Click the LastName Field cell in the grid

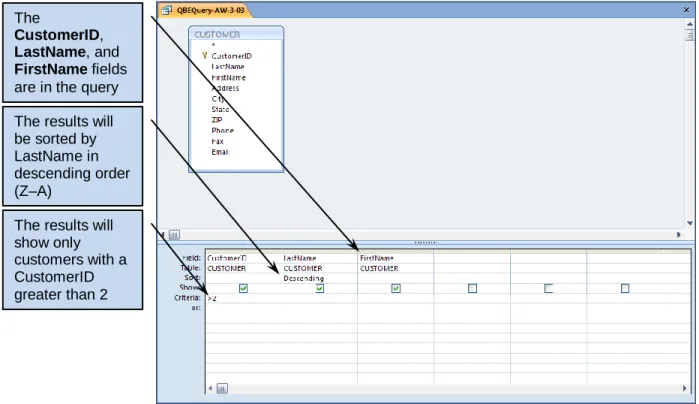pyautogui.click(x=319, y=258)
